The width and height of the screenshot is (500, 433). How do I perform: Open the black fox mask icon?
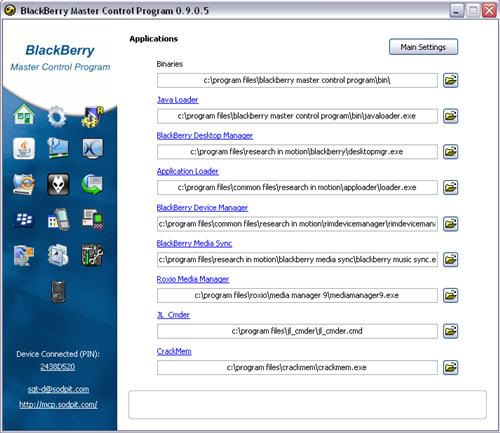[58, 184]
